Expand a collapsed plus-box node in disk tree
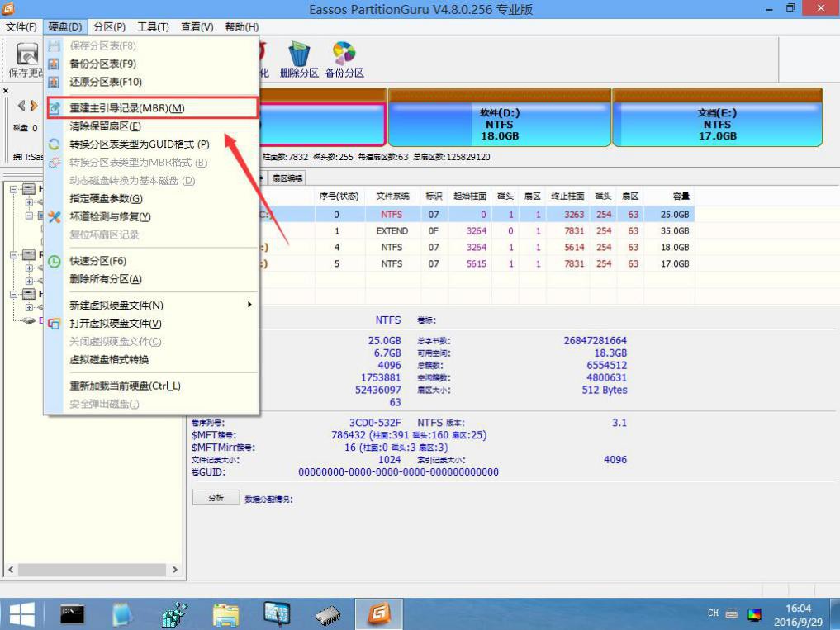 29,201
